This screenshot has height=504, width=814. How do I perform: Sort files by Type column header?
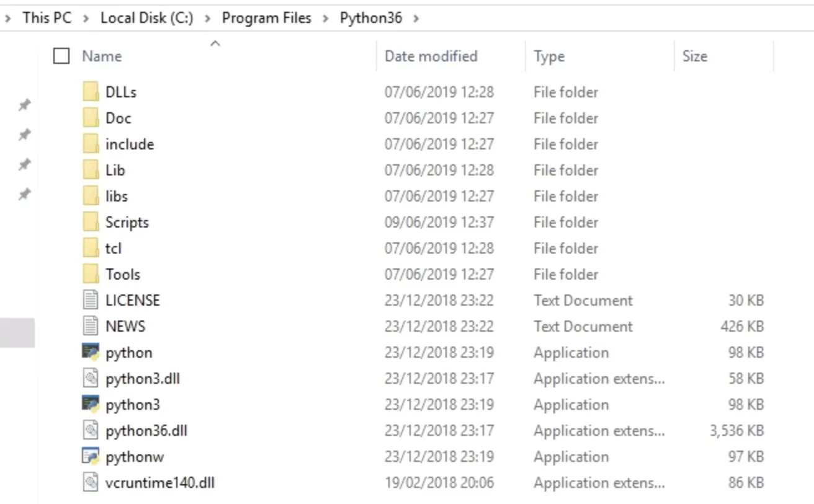tap(549, 56)
